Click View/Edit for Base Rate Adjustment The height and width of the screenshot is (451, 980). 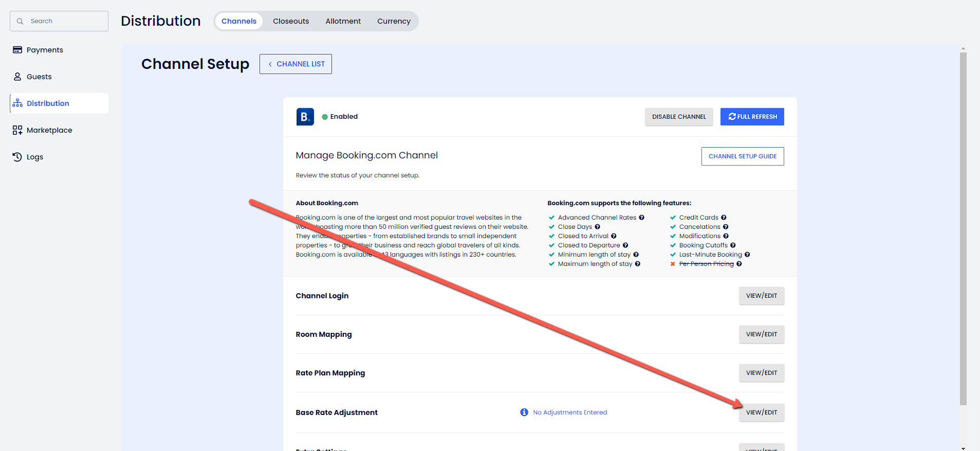(x=762, y=412)
